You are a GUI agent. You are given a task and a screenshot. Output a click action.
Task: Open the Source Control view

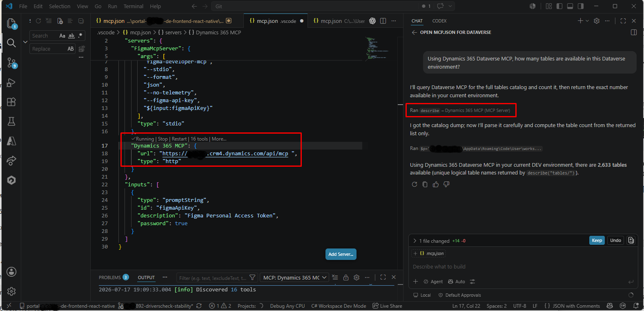[11, 63]
